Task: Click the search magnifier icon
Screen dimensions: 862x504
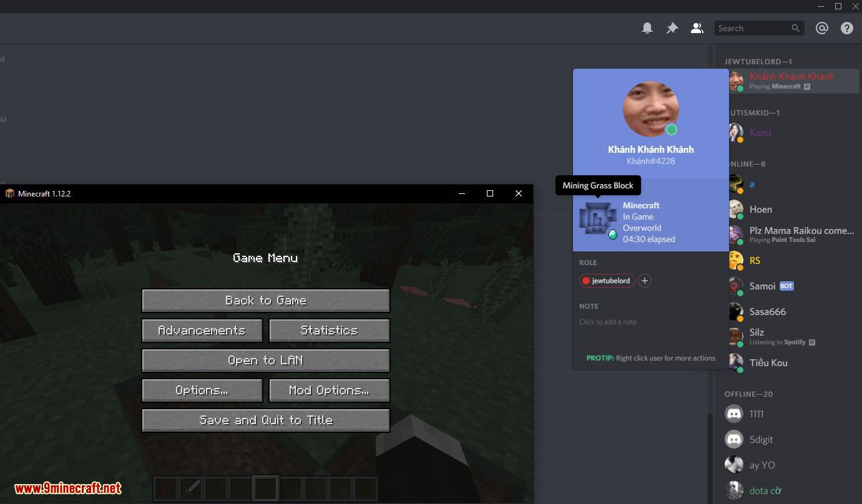Action: pyautogui.click(x=796, y=28)
